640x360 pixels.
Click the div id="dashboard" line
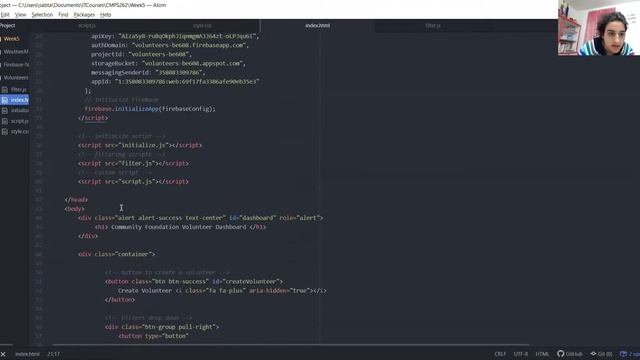point(200,218)
